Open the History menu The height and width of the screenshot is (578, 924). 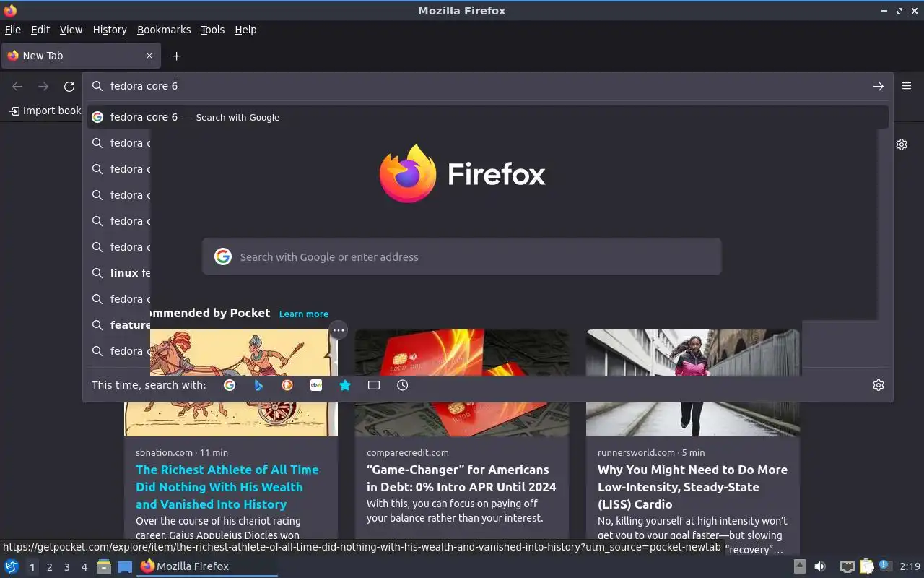(x=110, y=30)
